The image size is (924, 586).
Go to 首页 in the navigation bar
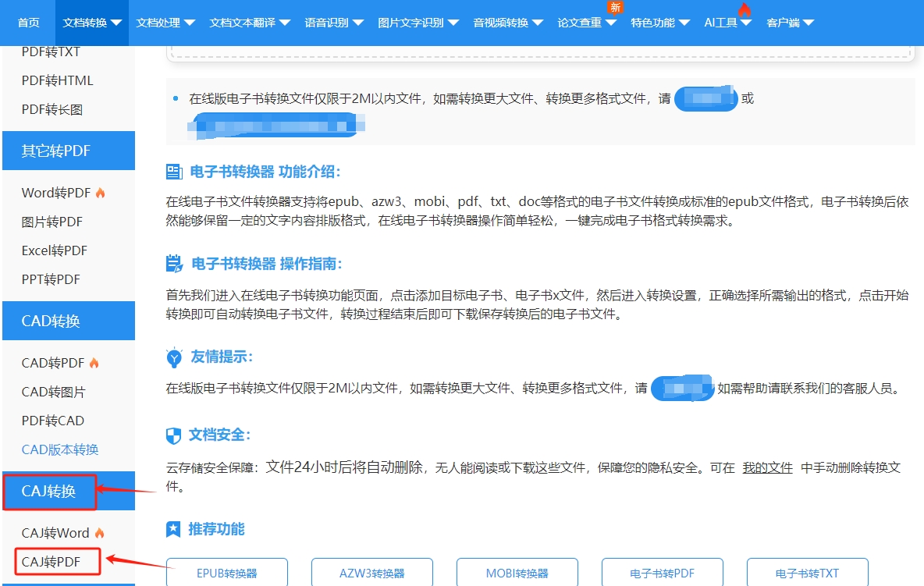click(28, 23)
